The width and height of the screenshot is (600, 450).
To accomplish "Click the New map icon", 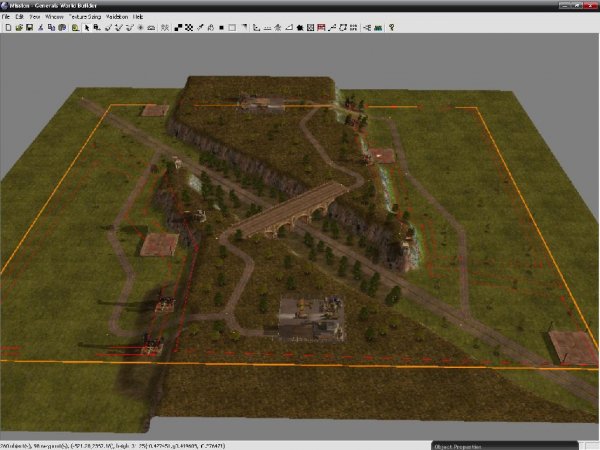I will 6,27.
